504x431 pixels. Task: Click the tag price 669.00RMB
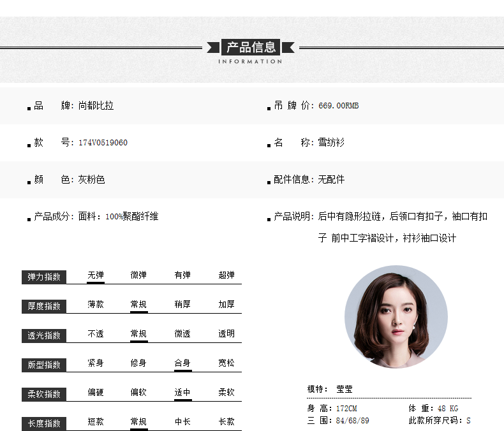coord(338,106)
